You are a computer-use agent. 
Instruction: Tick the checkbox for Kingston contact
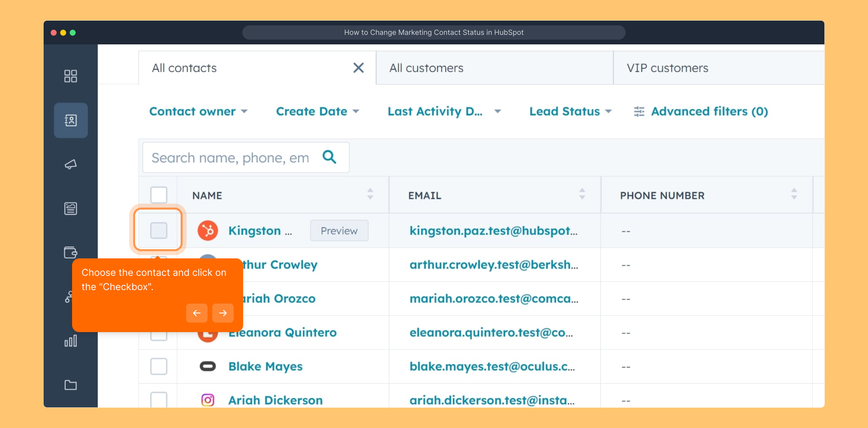(159, 231)
